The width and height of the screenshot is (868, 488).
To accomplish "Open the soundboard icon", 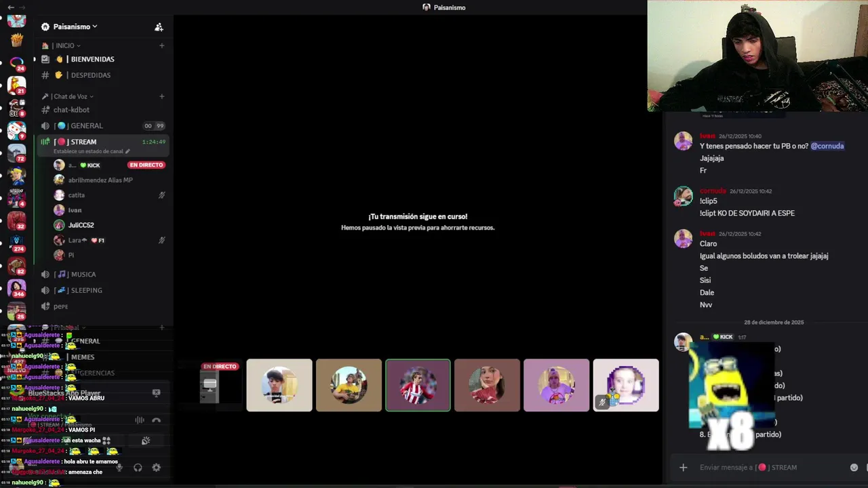I will pos(145,441).
